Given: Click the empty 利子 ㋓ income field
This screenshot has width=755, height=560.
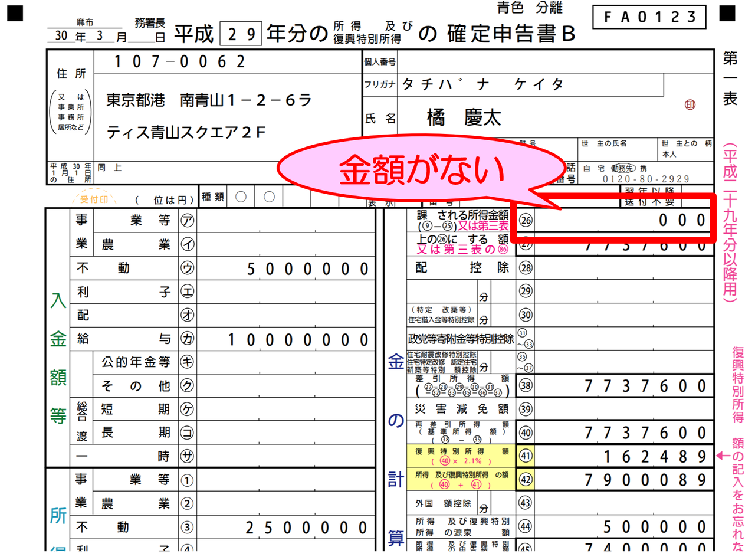Looking at the screenshot, I should coord(285,292).
